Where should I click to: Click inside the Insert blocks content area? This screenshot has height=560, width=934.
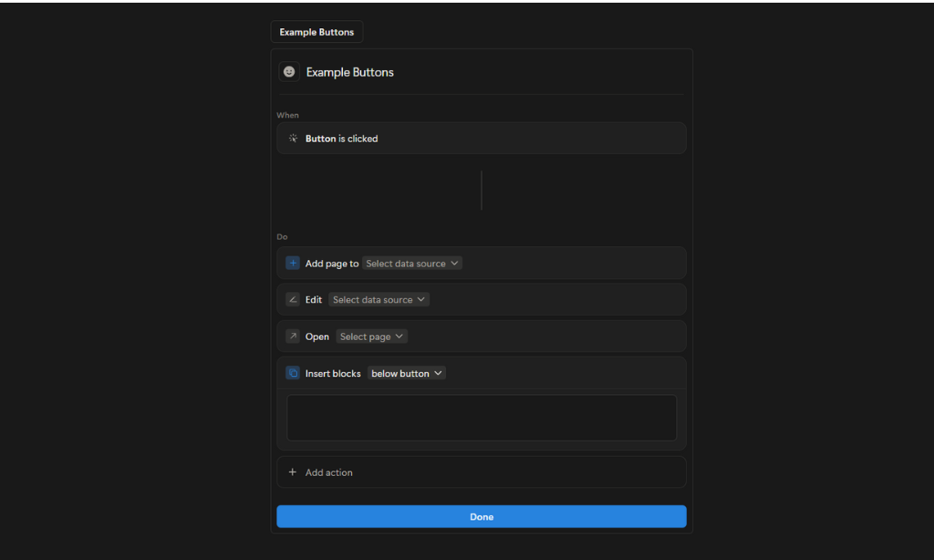coord(481,417)
